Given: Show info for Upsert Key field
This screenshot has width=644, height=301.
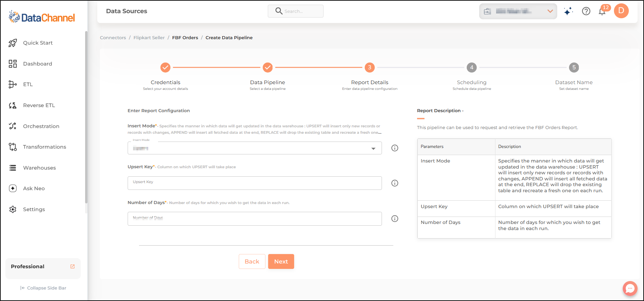Looking at the screenshot, I should click(395, 183).
